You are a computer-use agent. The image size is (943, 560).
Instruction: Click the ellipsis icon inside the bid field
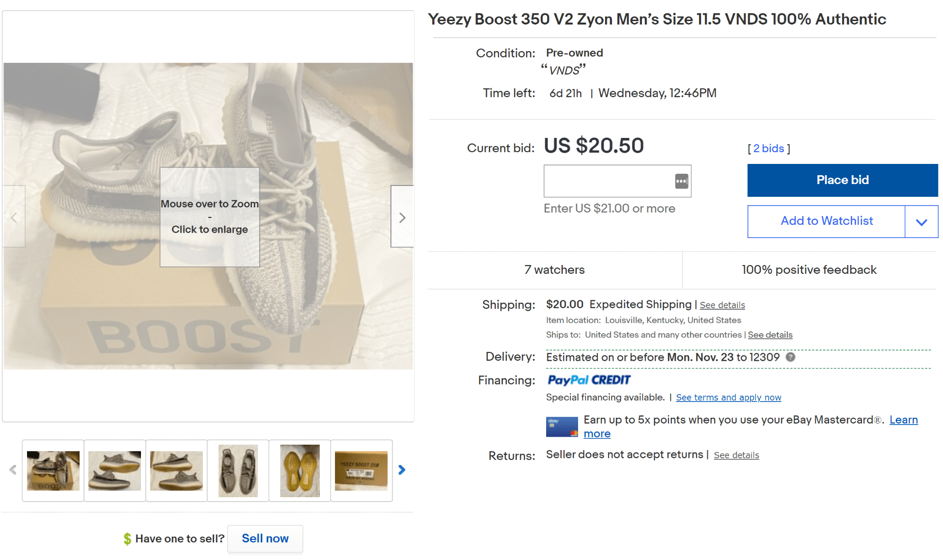[x=681, y=181]
